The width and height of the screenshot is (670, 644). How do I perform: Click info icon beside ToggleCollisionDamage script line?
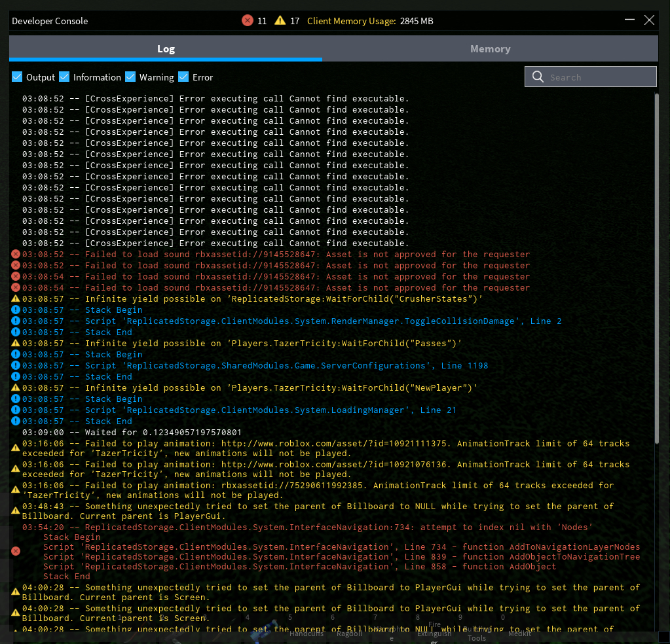16,321
